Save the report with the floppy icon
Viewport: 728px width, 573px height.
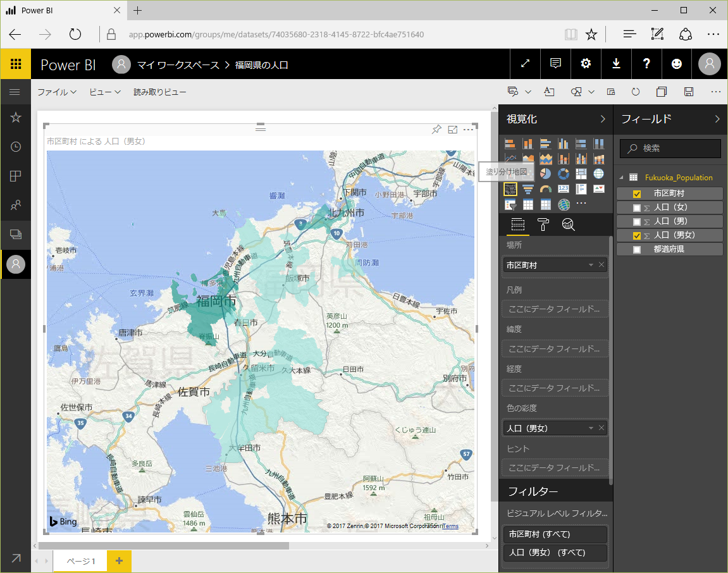pos(689,92)
